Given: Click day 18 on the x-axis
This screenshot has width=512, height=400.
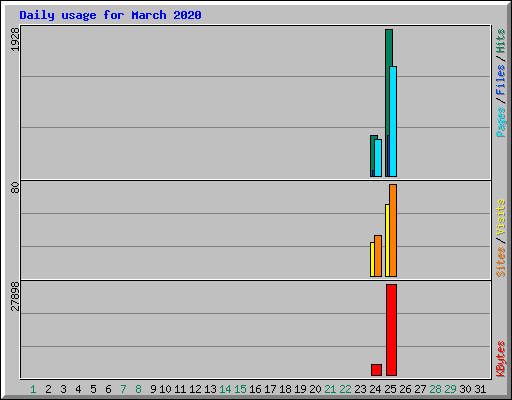Looking at the screenshot, I should point(285,389).
